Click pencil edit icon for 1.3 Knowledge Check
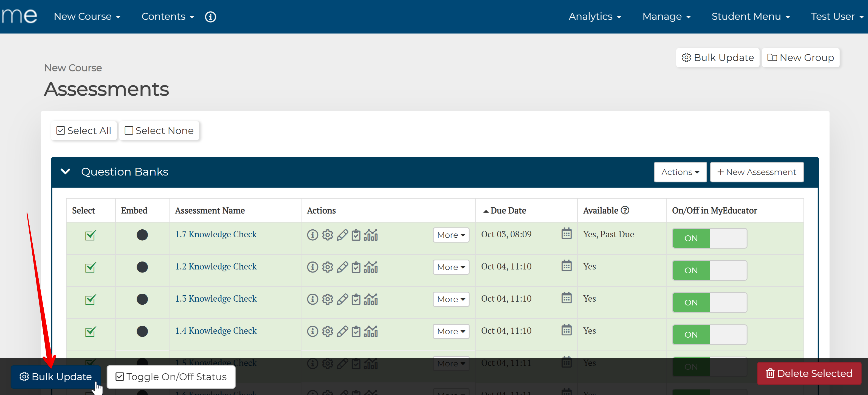Viewport: 868px width, 395px height. click(x=342, y=299)
